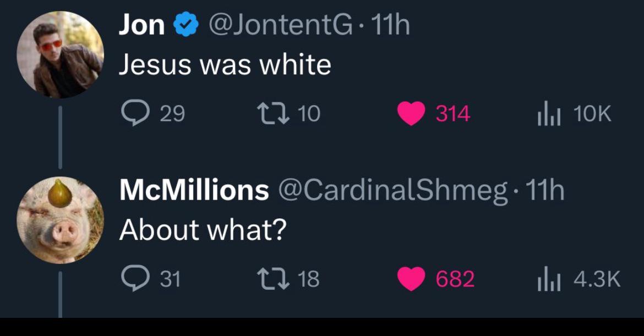Open view stats icon on McMillions' reply
644x336 pixels.
point(549,279)
